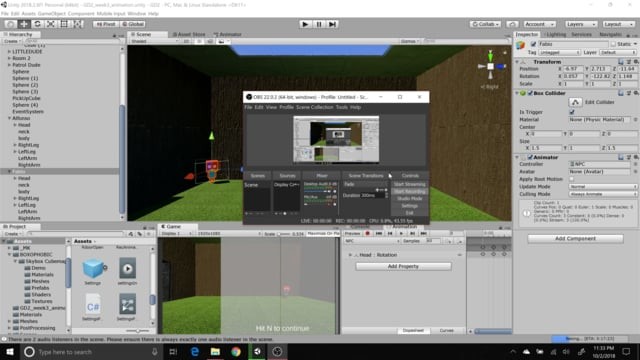This screenshot has width=640, height=360.
Task: Click Edit Collider icon button
Action: click(576, 102)
